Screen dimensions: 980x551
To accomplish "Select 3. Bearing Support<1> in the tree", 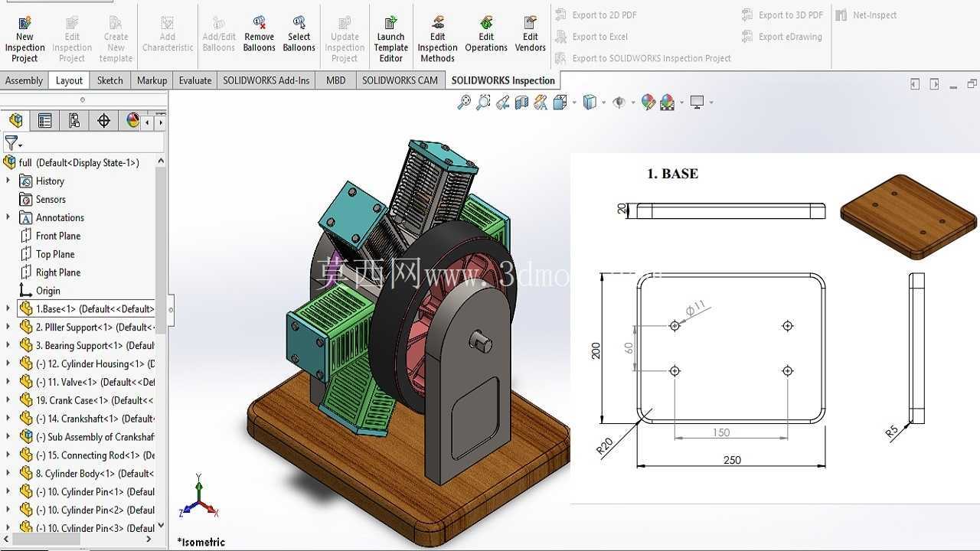I will click(x=87, y=345).
